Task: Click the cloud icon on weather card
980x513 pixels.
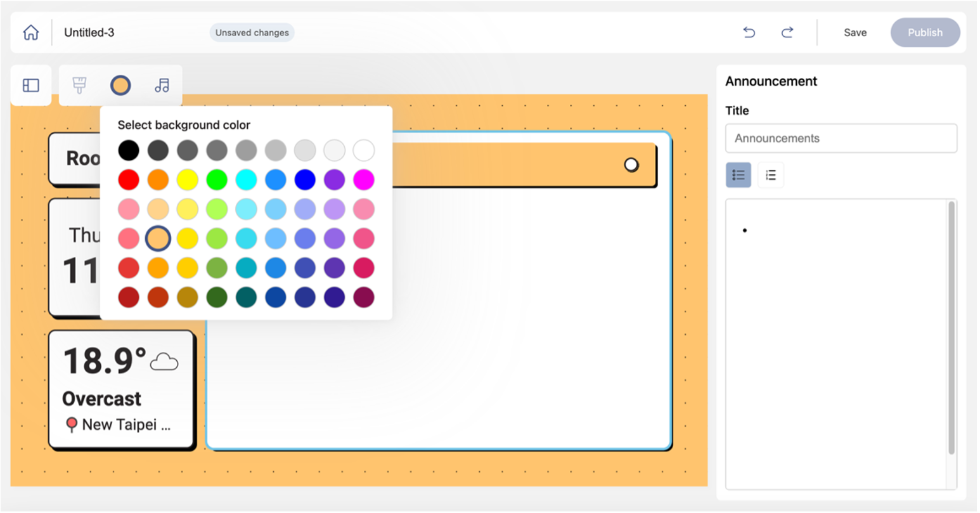Action: coord(164,361)
